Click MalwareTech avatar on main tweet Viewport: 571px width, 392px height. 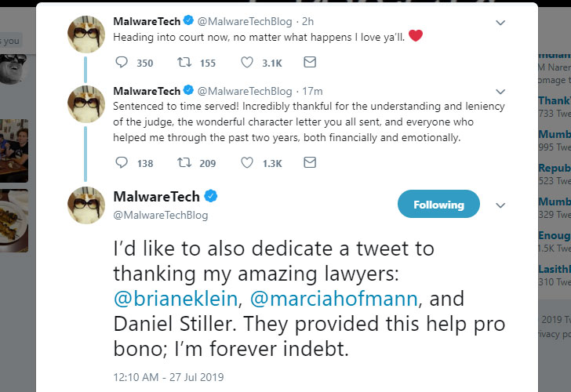86,205
